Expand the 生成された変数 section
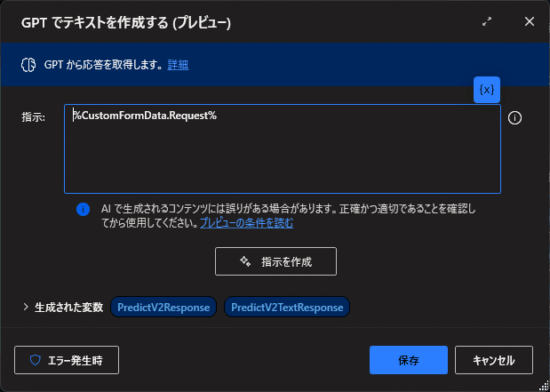 point(25,308)
